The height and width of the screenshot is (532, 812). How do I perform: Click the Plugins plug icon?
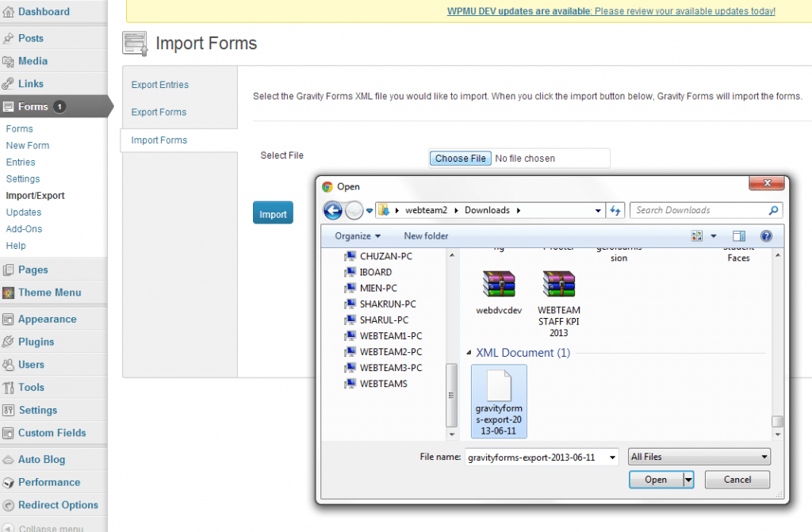[8, 342]
